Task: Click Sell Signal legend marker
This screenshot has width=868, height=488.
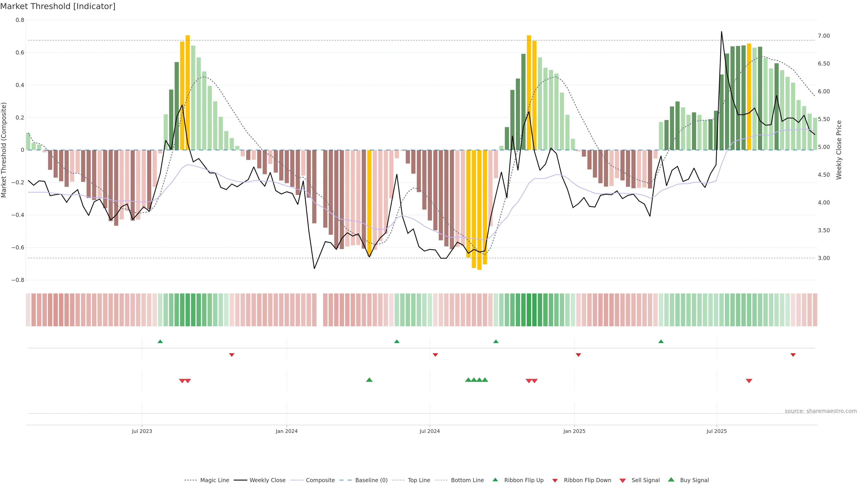Action: [x=623, y=481]
